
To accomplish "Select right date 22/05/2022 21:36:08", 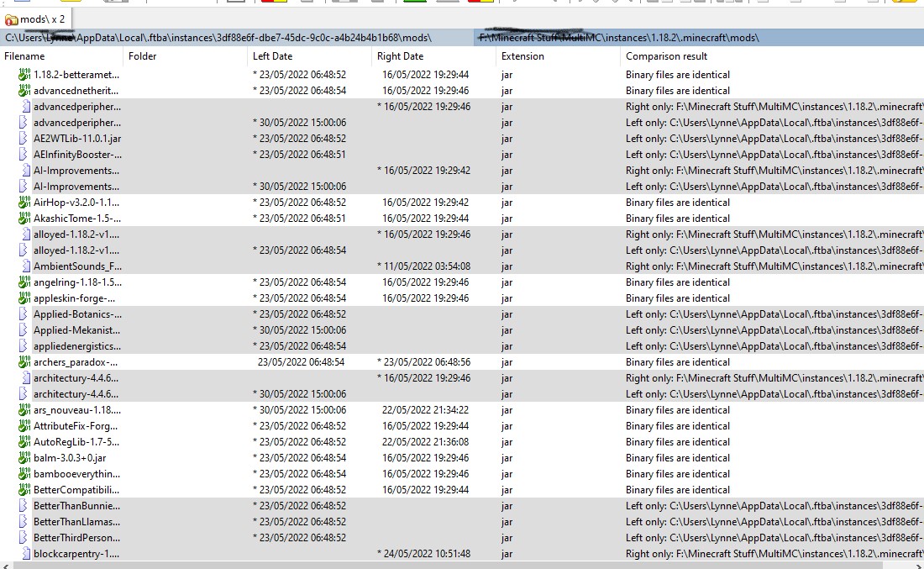I will pyautogui.click(x=426, y=441).
